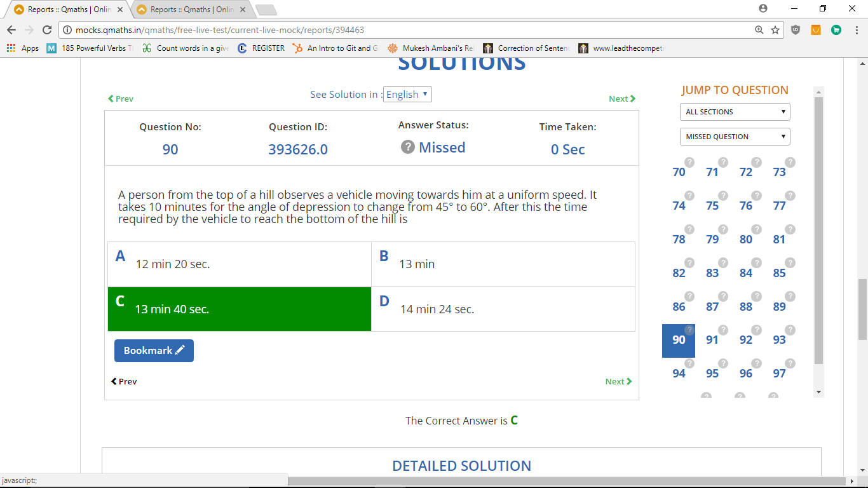Bookmark this page with the star icon
The height and width of the screenshot is (488, 868).
pos(775,30)
